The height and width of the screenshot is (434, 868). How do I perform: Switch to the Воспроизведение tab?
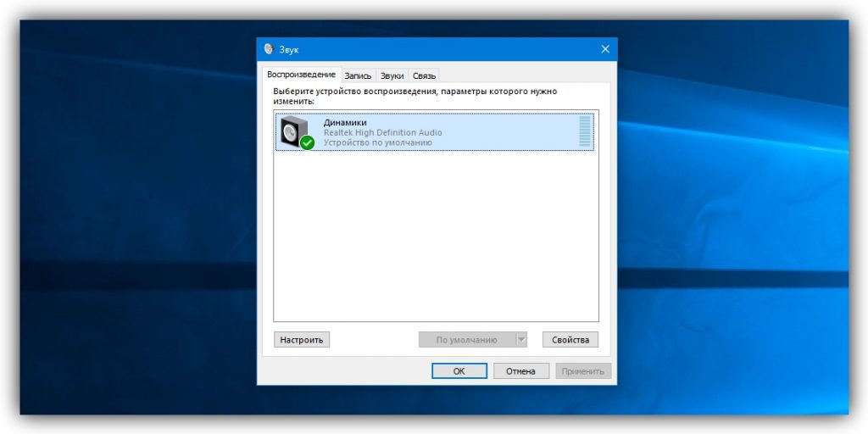(x=301, y=75)
